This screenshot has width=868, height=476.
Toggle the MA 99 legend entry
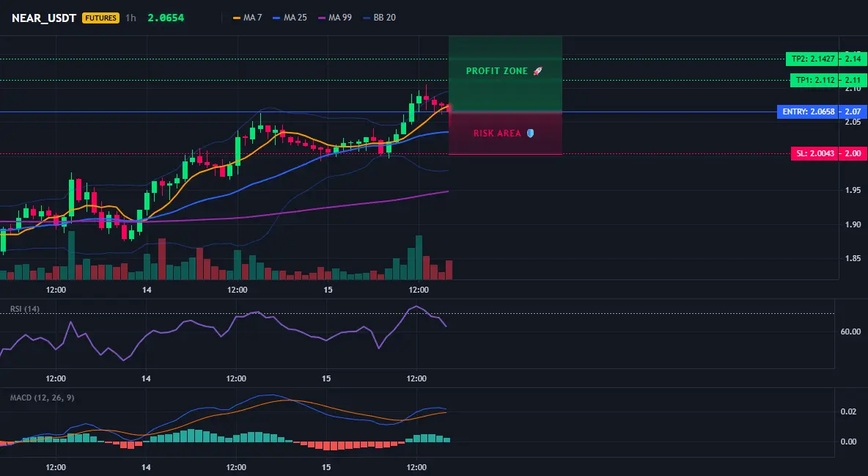pyautogui.click(x=335, y=18)
